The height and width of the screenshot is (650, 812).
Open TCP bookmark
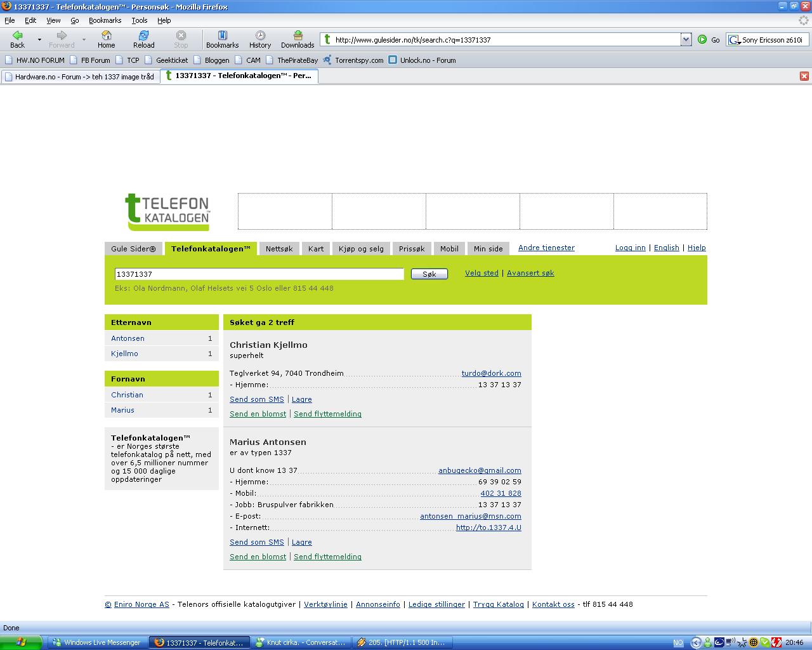[127, 60]
